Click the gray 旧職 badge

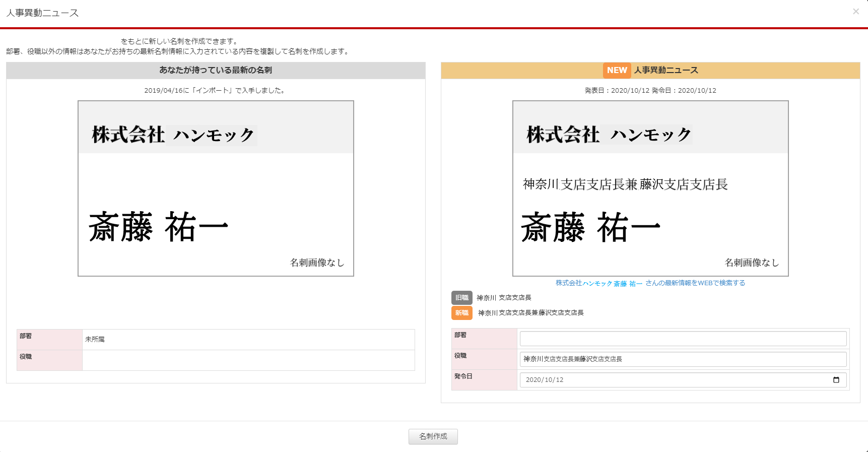(461, 298)
